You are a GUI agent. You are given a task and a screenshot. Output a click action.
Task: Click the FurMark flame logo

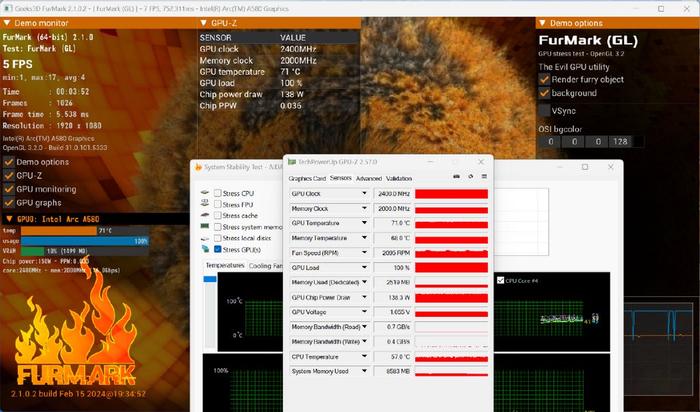pos(76,326)
